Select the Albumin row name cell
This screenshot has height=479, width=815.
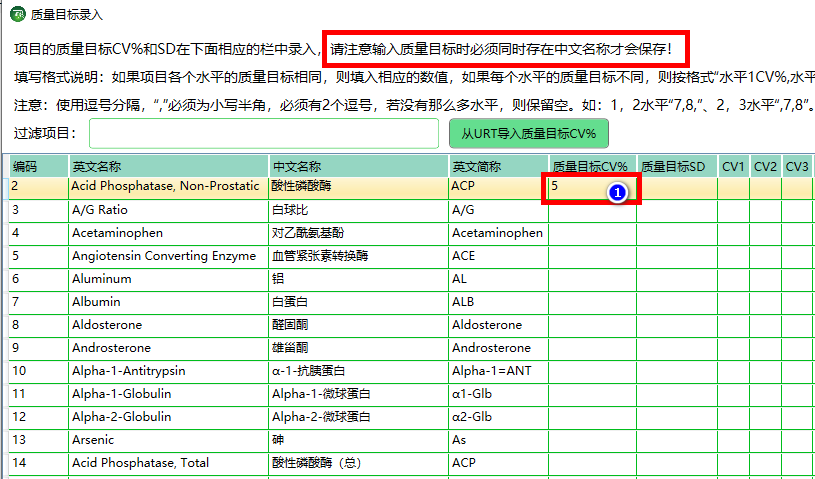click(167, 302)
